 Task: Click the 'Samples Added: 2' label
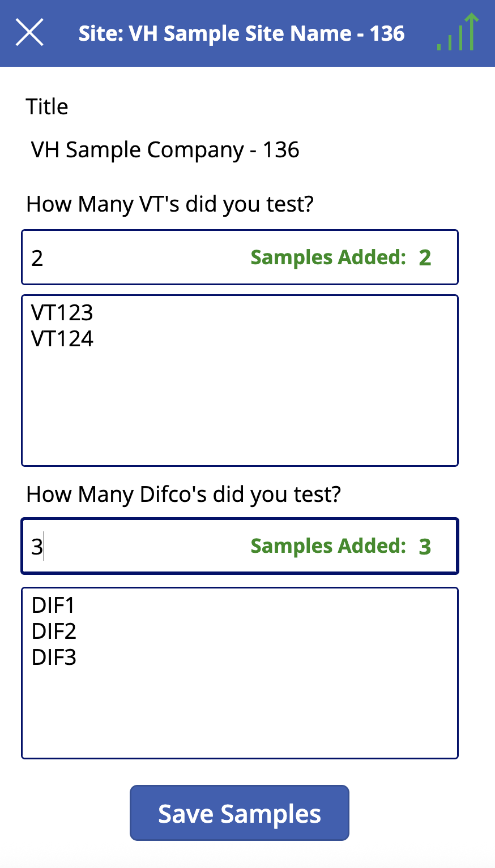click(340, 257)
